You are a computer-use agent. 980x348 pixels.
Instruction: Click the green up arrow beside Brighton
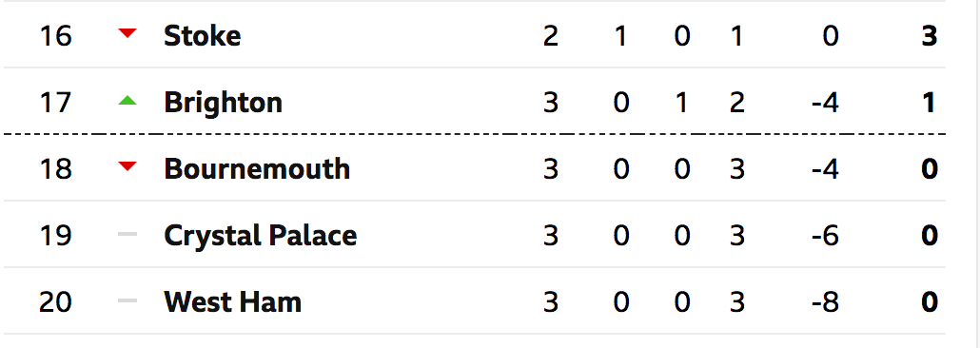point(127,99)
